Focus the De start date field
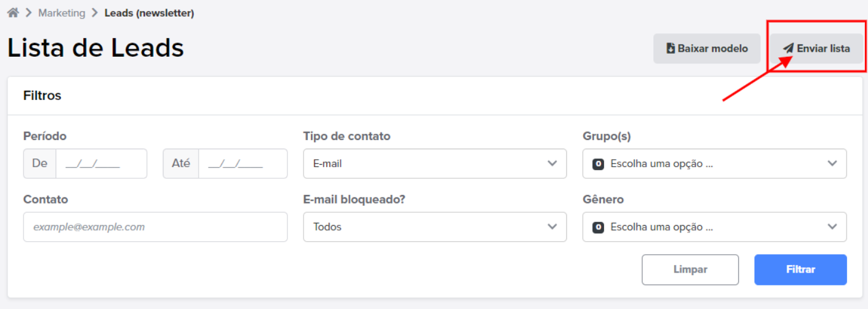 pos(101,163)
